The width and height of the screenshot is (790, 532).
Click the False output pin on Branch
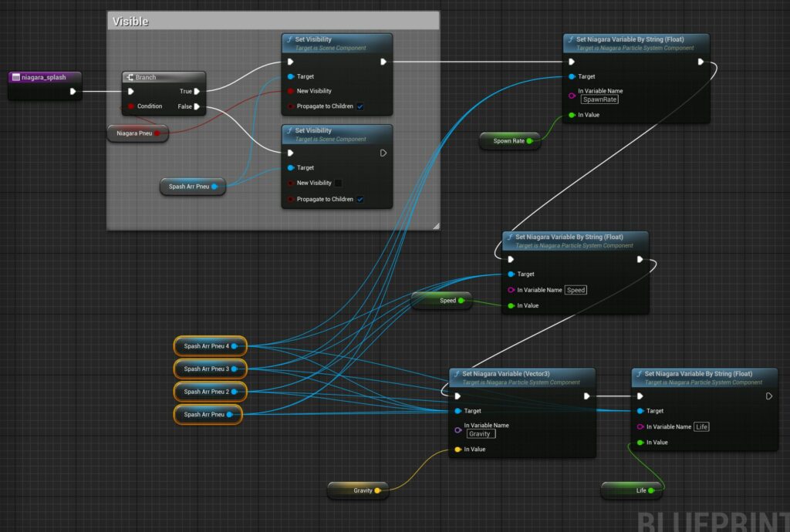197,106
